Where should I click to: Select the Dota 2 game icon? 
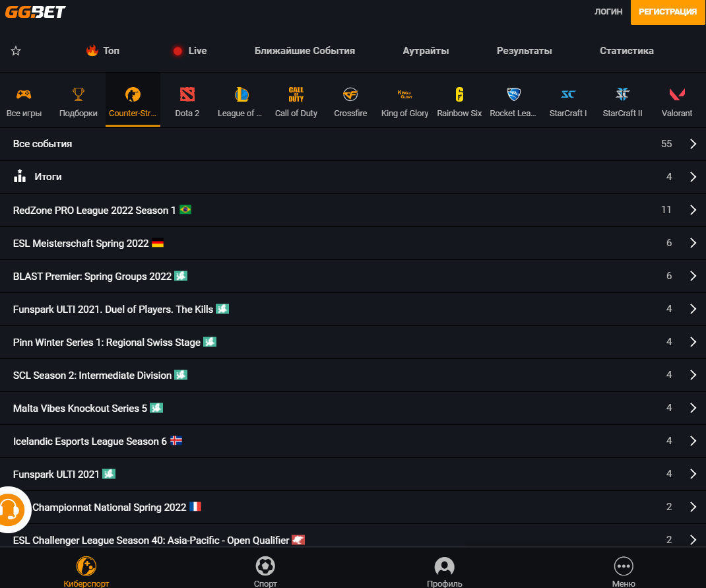pyautogui.click(x=187, y=94)
